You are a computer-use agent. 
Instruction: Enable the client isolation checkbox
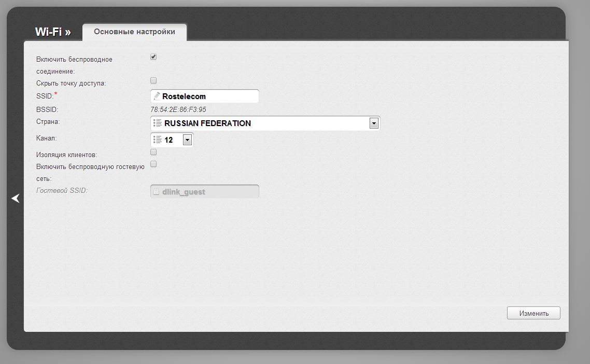(x=153, y=152)
